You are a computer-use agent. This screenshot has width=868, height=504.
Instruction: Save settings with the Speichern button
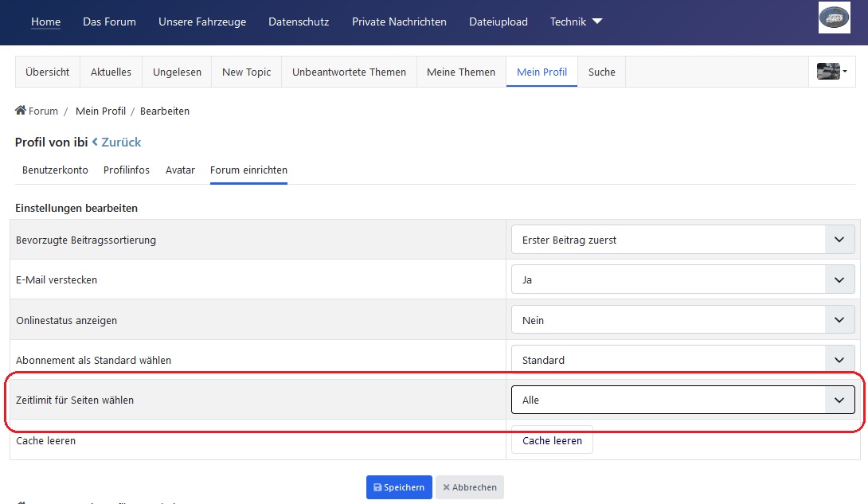pos(399,487)
